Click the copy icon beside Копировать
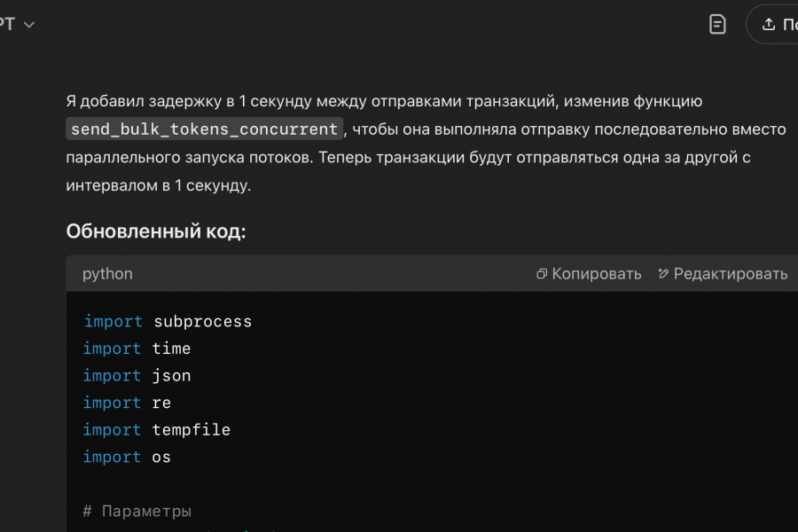798x532 pixels. click(x=542, y=274)
